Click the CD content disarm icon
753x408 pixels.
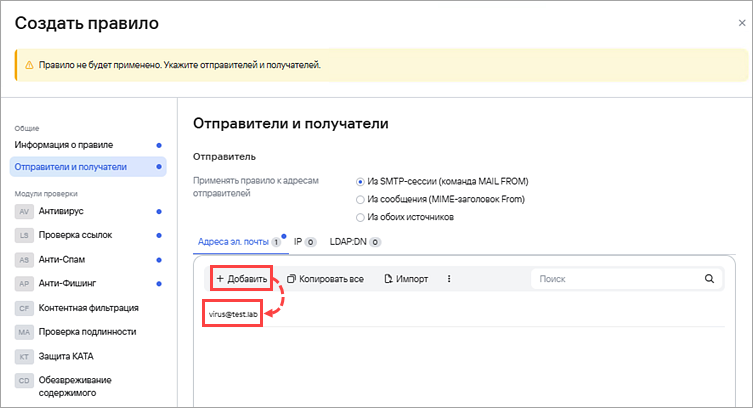pos(24,381)
